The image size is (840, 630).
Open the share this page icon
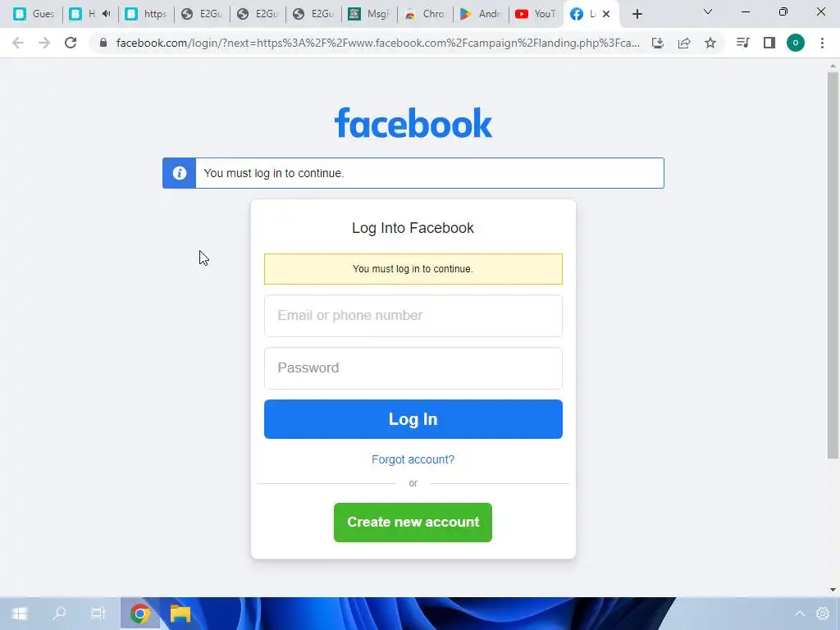click(684, 43)
